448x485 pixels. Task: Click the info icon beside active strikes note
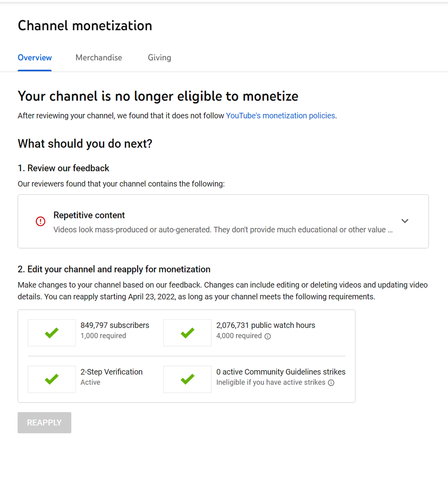[331, 383]
